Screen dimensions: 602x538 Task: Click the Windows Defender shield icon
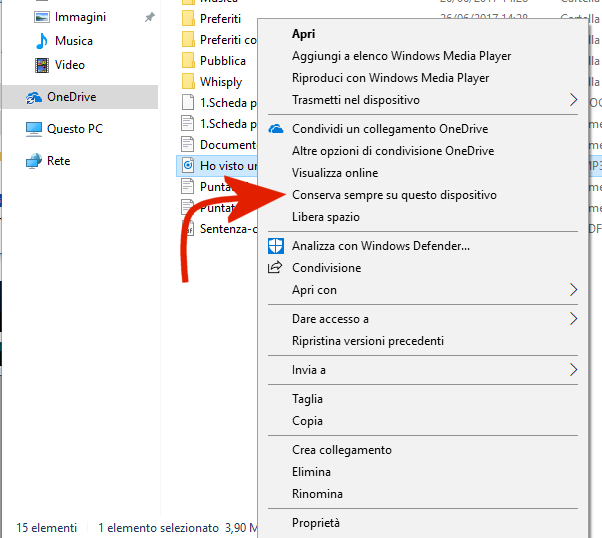[276, 246]
